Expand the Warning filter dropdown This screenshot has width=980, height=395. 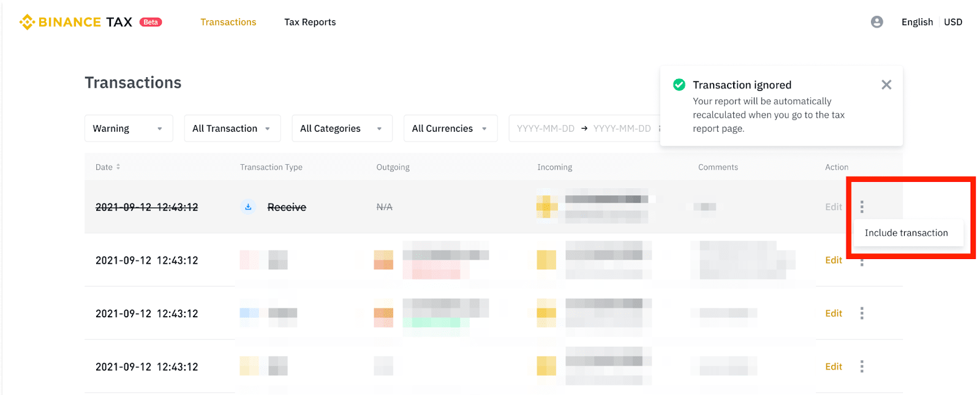(x=129, y=129)
